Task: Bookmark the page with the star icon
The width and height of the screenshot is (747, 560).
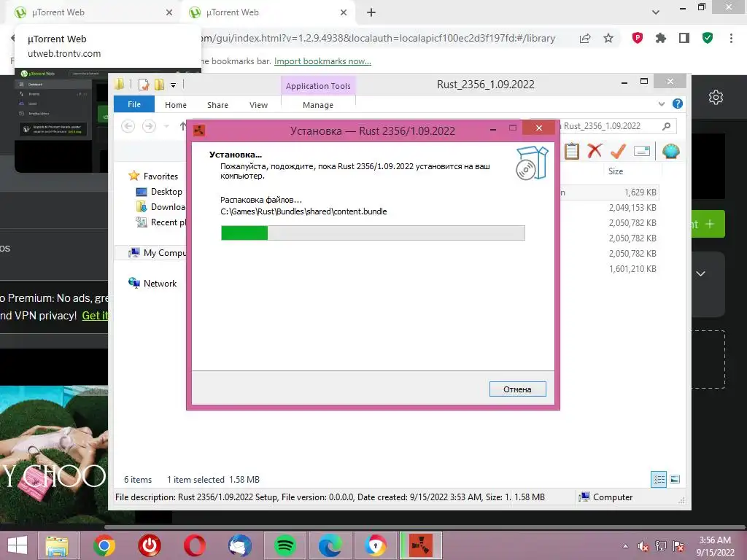Action: tap(608, 38)
